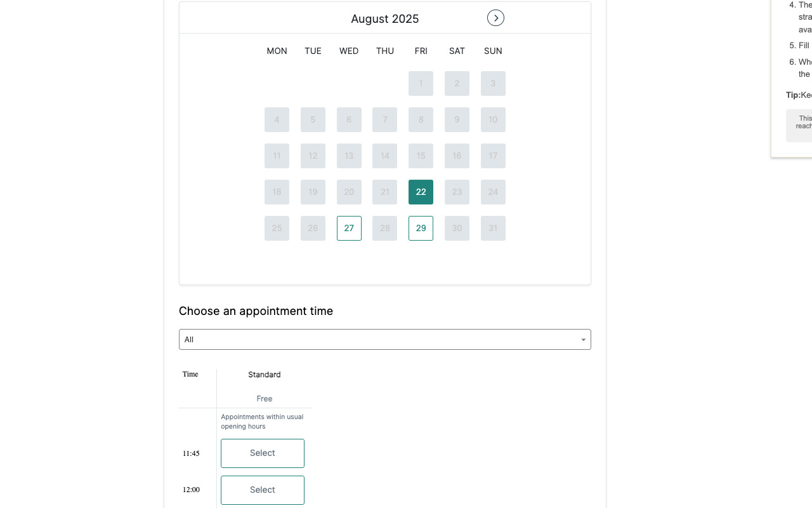Select August 29 on the calendar
812x508 pixels.
421,228
